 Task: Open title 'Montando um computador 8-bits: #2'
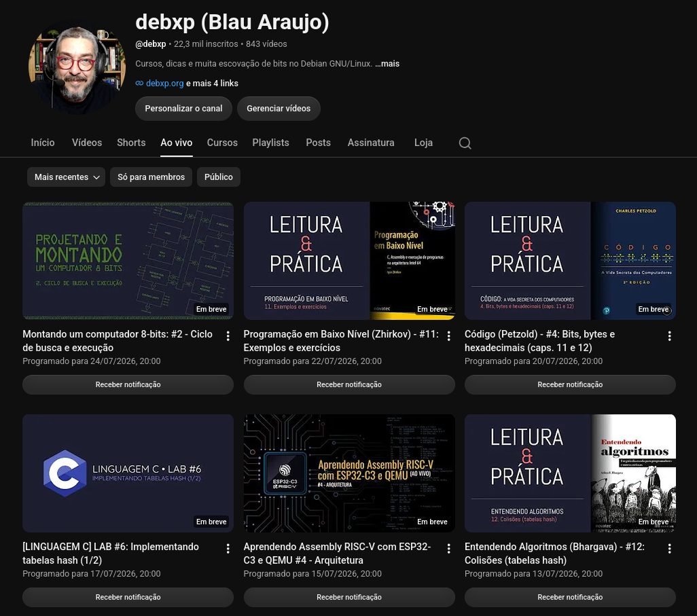pyautogui.click(x=118, y=341)
